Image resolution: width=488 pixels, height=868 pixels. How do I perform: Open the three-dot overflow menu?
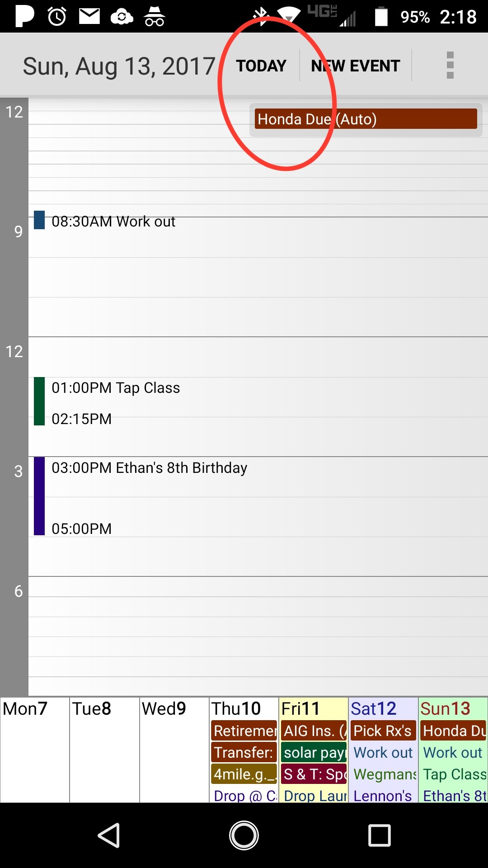(x=450, y=65)
